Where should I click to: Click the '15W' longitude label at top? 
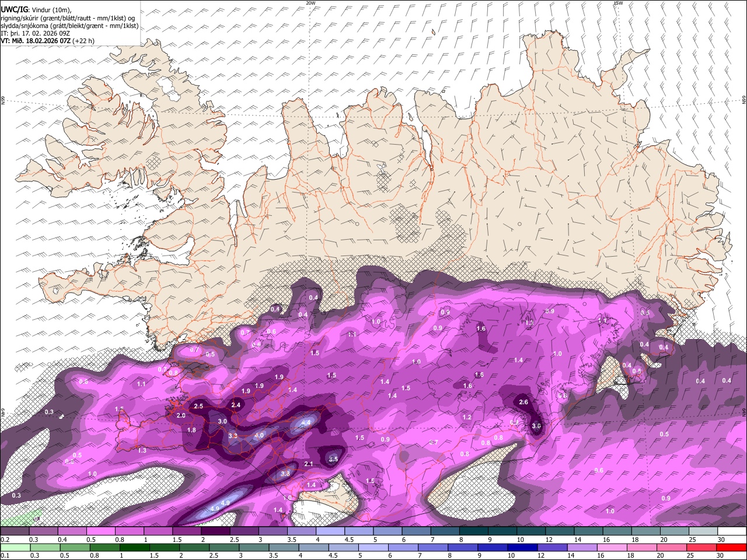(618, 3)
